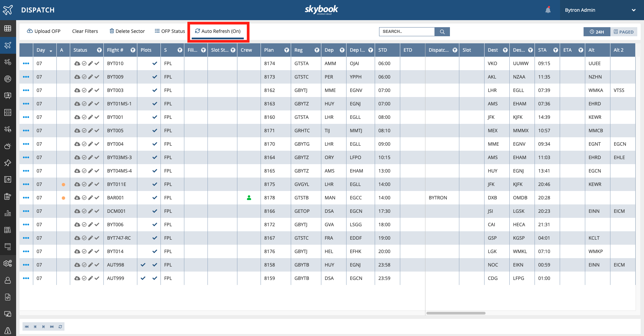644x336 pixels.
Task: Toggle S checkmark for BAR001
Action: [x=155, y=198]
